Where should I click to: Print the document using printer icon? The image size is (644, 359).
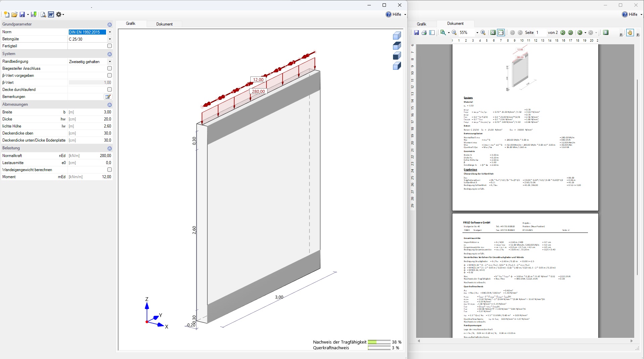tap(424, 33)
